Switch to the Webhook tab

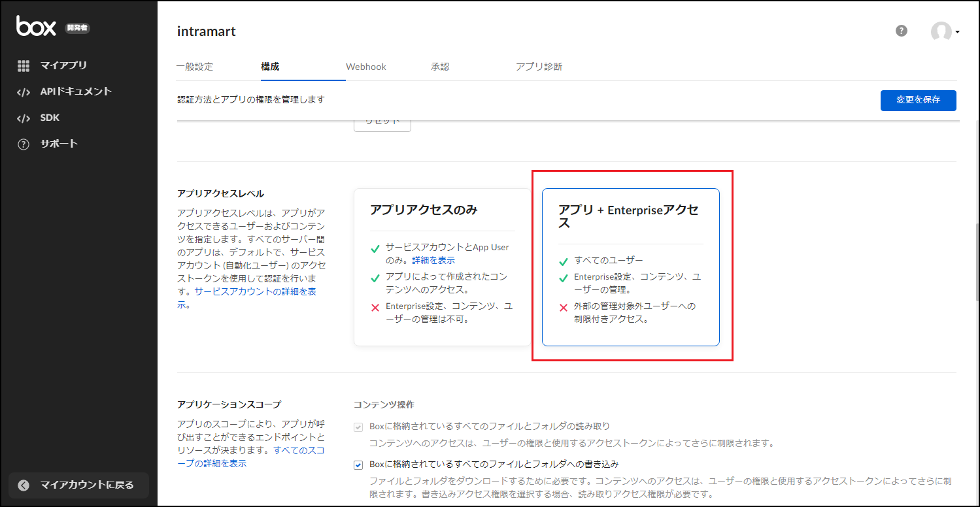pyautogui.click(x=366, y=67)
